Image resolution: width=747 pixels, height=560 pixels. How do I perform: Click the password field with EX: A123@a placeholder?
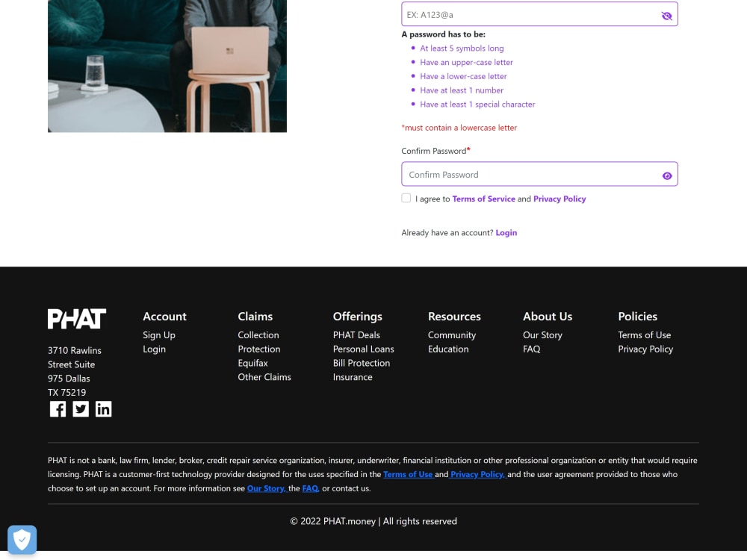click(x=539, y=14)
